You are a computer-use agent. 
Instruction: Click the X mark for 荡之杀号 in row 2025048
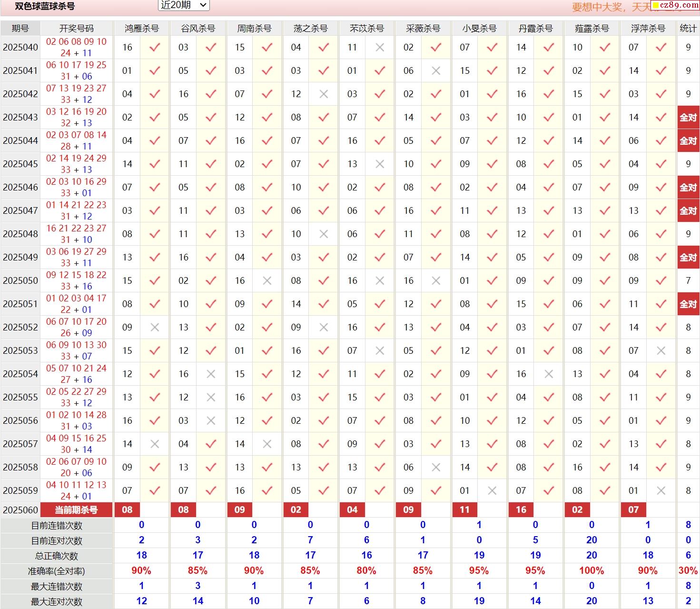pyautogui.click(x=324, y=234)
